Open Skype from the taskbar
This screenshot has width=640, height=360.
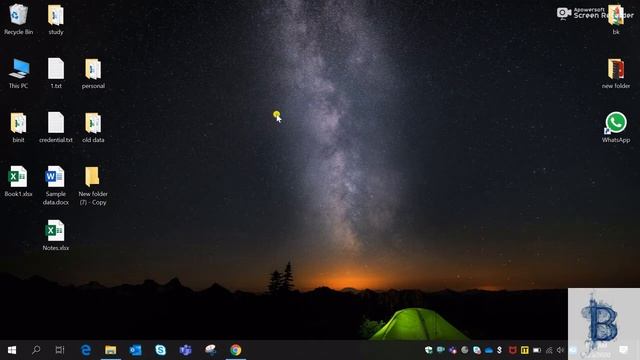click(160, 350)
